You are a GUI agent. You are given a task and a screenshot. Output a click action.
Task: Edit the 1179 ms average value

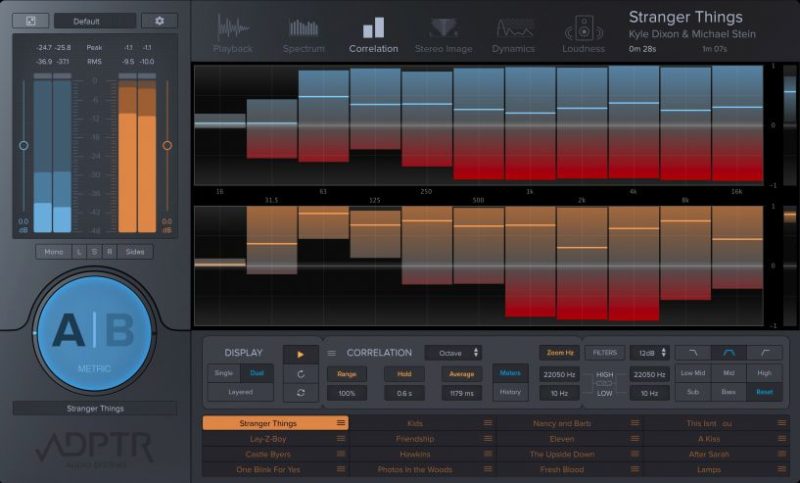[462, 393]
